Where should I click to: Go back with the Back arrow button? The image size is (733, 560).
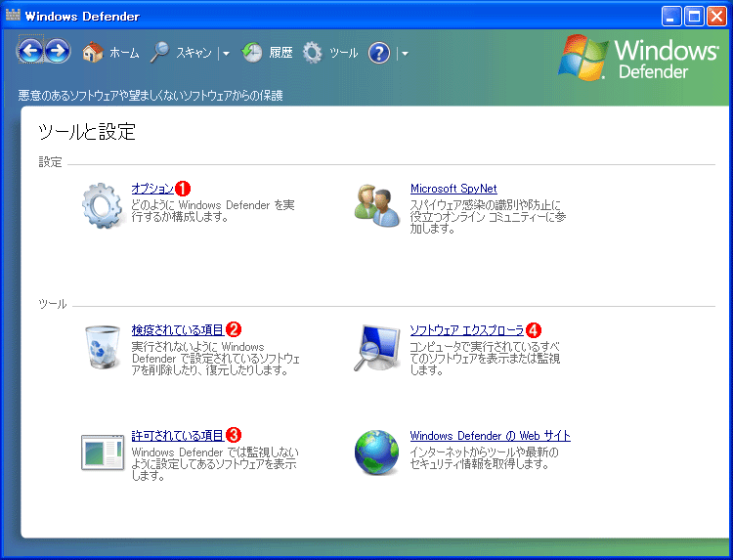(31, 51)
